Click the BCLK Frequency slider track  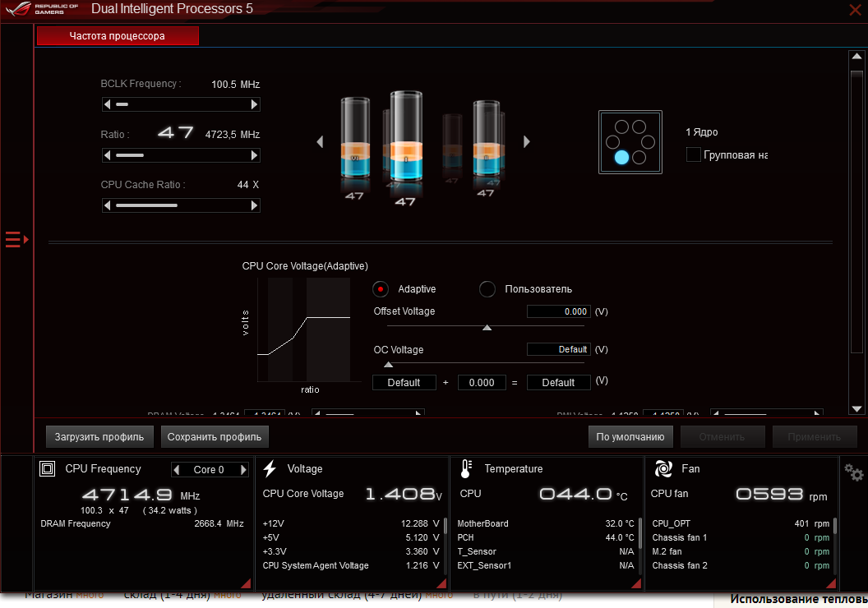point(181,104)
